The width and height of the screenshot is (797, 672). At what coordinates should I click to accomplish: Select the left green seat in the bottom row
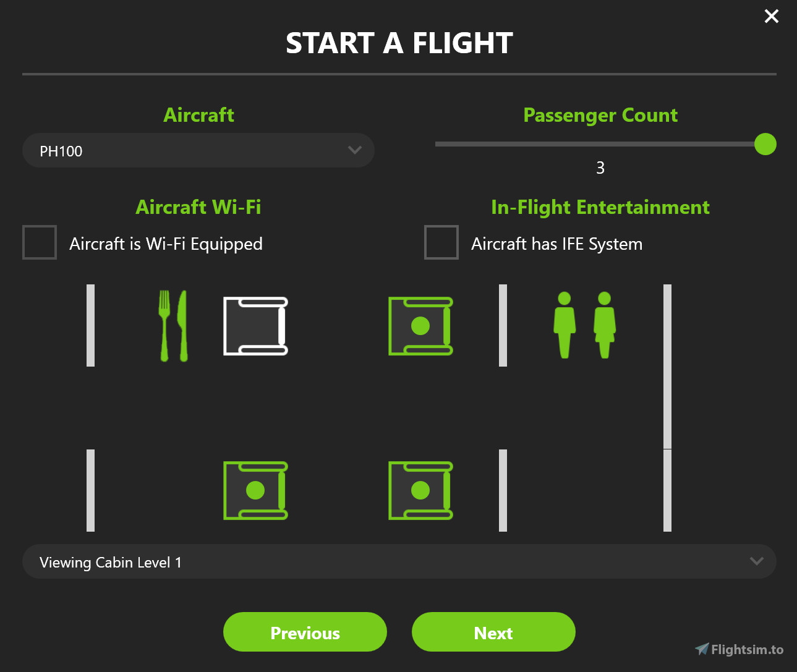pyautogui.click(x=255, y=490)
